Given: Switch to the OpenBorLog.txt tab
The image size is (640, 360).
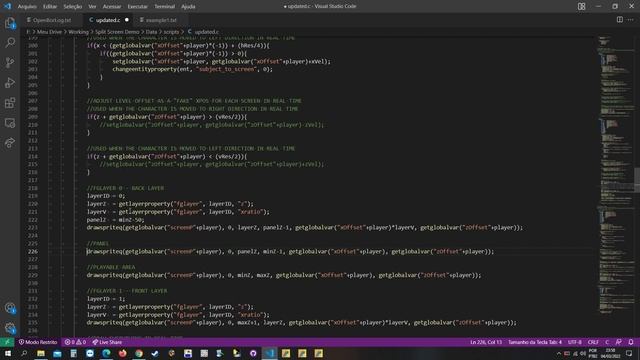Looking at the screenshot, I should (x=51, y=20).
